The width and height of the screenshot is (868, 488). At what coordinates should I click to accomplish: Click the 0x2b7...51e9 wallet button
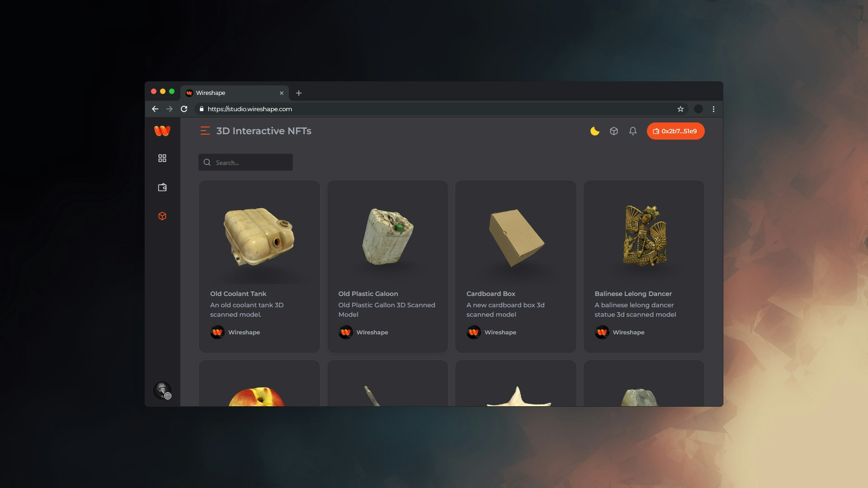point(675,131)
